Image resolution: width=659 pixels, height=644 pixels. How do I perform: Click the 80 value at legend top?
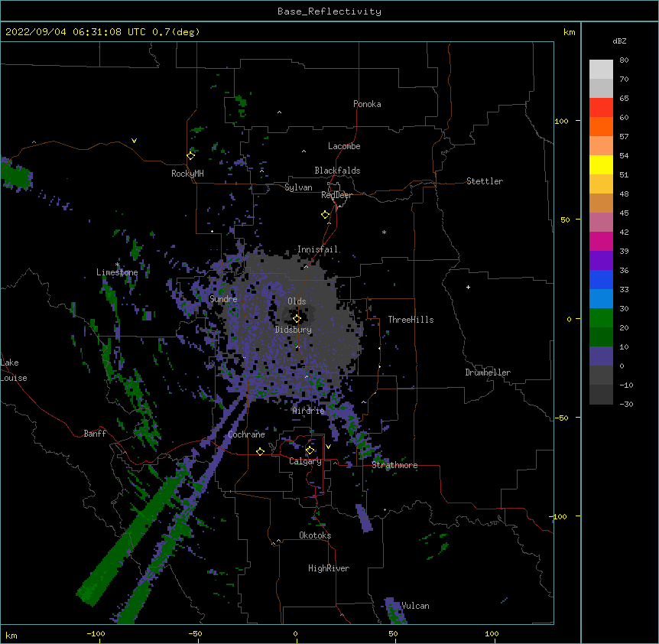pyautogui.click(x=624, y=60)
